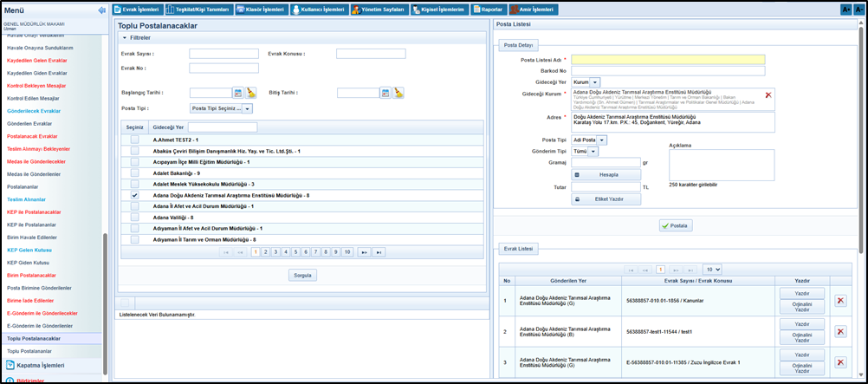This screenshot has width=868, height=384.
Task: Click the Sorgula button
Action: coord(303,275)
